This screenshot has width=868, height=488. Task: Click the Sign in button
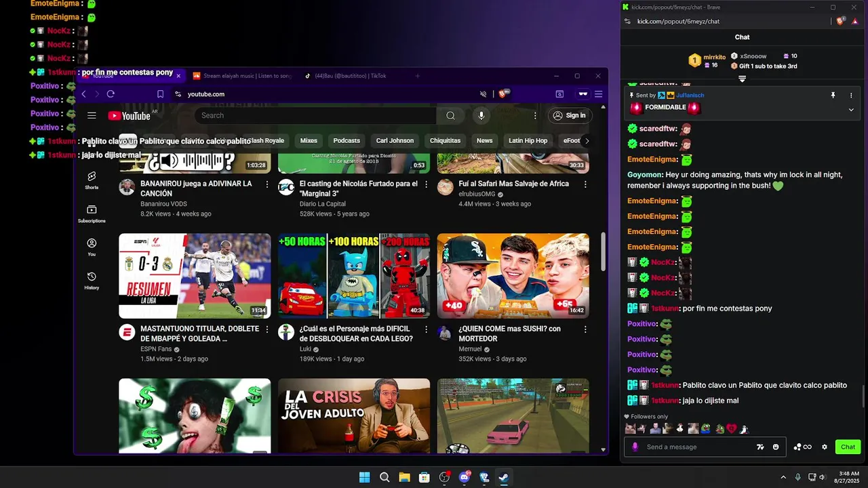[570, 116]
